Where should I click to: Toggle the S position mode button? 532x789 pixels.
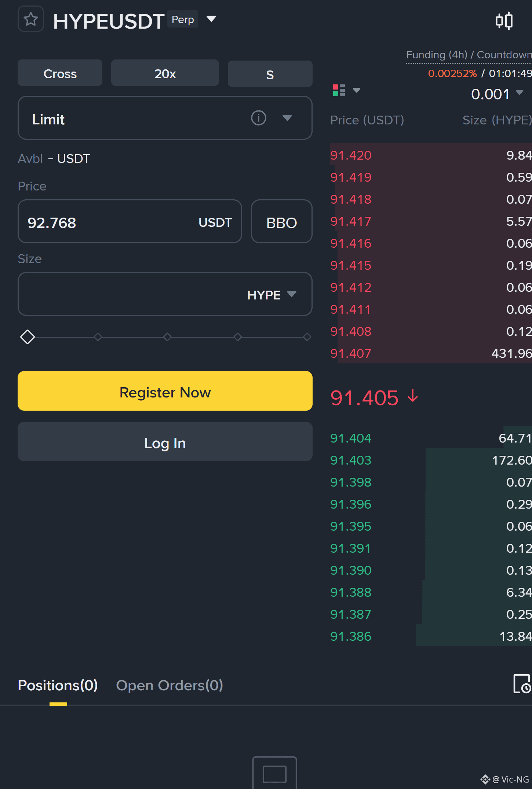click(270, 74)
